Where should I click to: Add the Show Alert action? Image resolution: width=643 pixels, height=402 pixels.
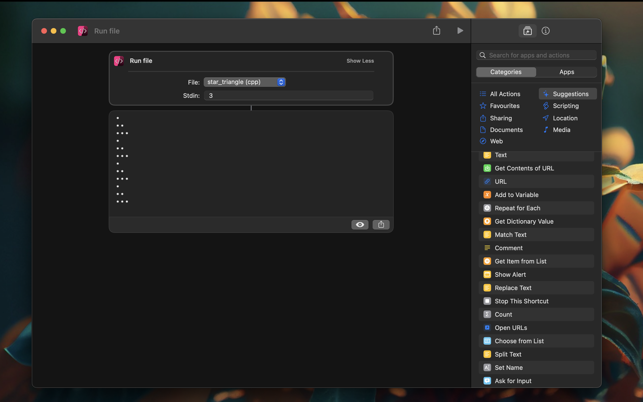tap(510, 274)
